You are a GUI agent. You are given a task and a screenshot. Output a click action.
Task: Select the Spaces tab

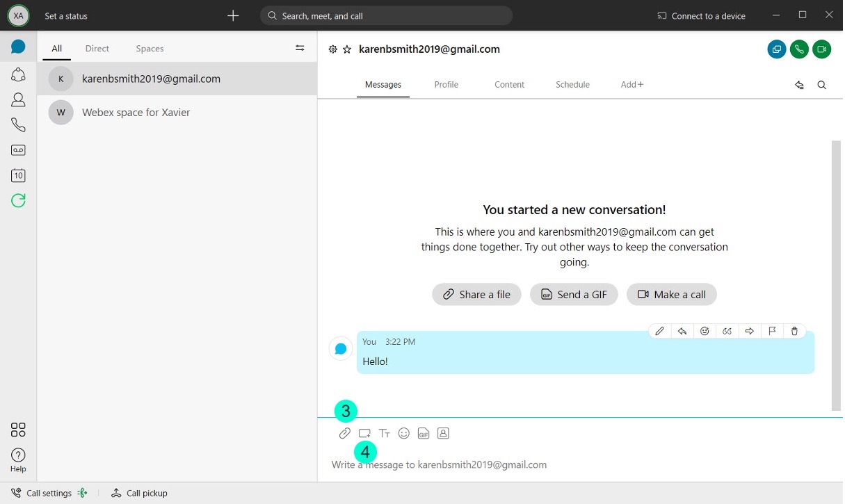(x=150, y=49)
